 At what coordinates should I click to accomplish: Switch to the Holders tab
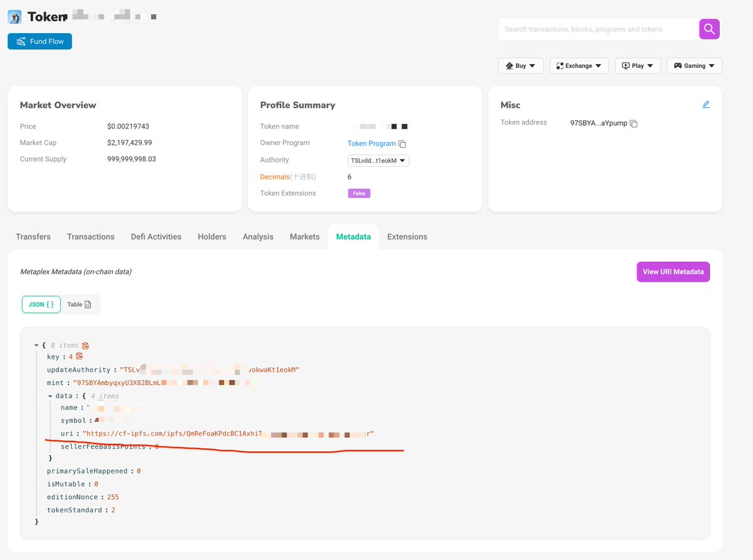(x=211, y=236)
